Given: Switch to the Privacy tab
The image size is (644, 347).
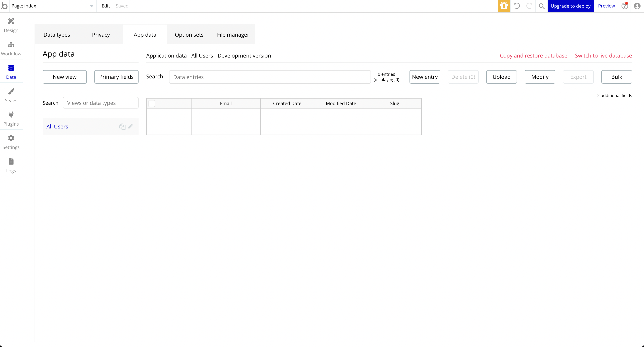Looking at the screenshot, I should coord(101,35).
